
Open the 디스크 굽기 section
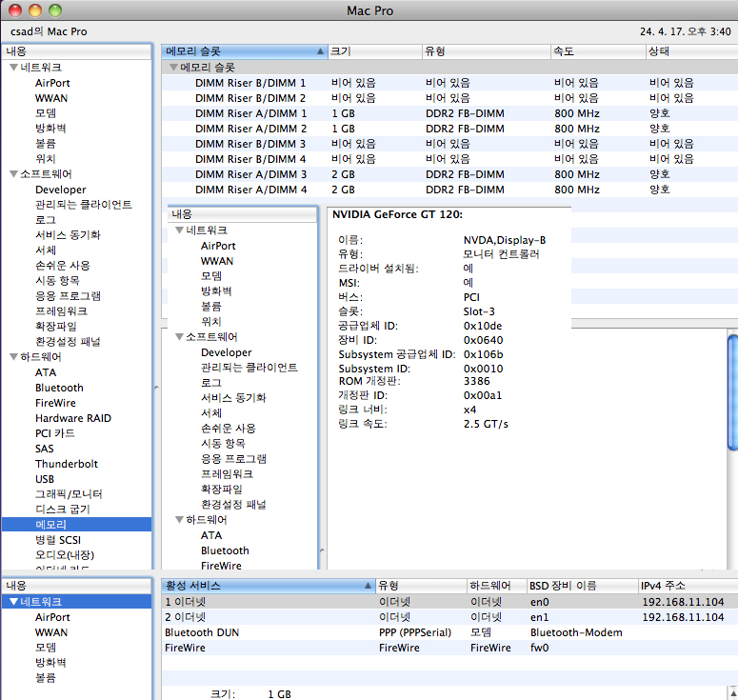(x=64, y=510)
